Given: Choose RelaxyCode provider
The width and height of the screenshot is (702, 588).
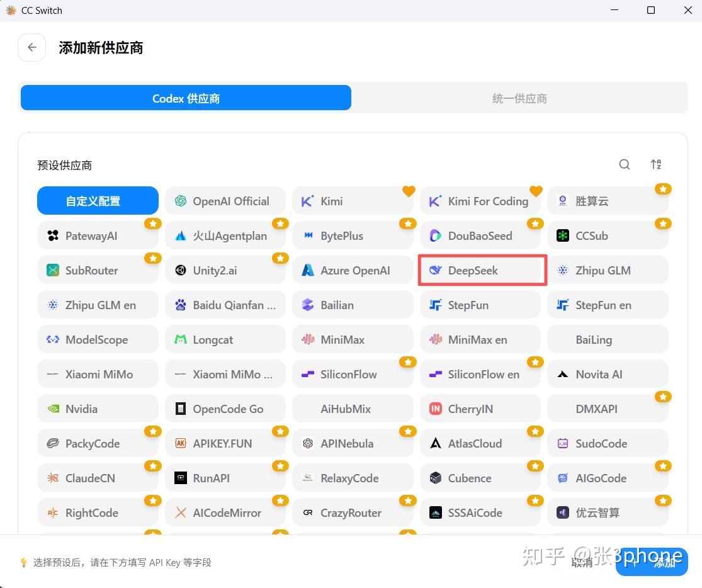Looking at the screenshot, I should click(353, 478).
